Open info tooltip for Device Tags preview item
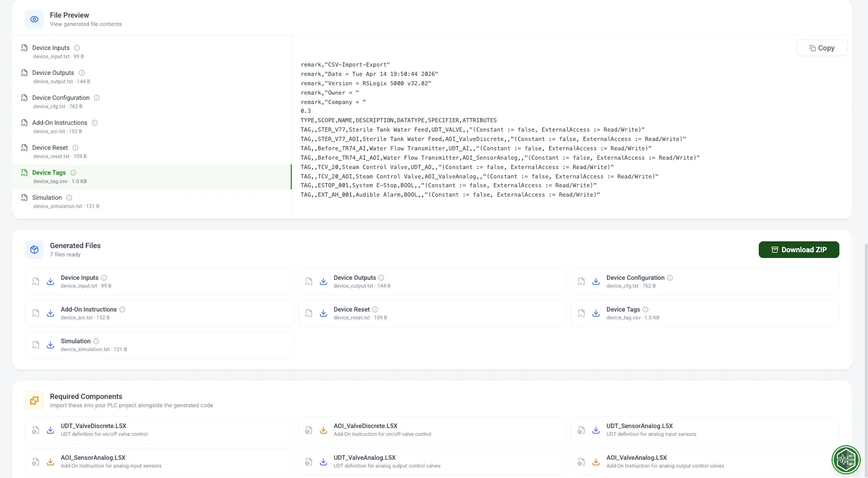The height and width of the screenshot is (478, 868). [x=73, y=173]
